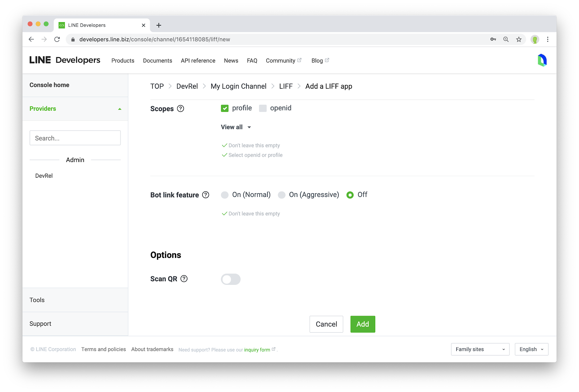Select On (Normal) bot link option

tap(225, 195)
